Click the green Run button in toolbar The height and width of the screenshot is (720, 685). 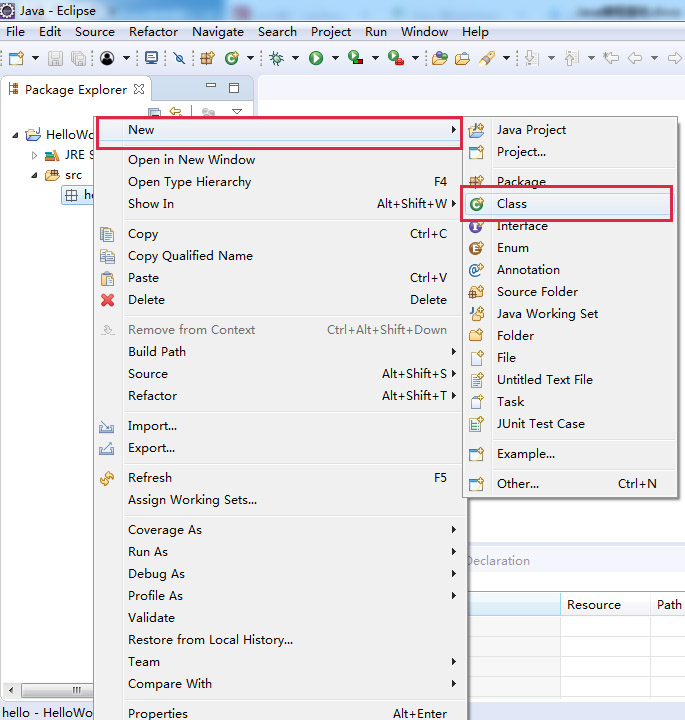point(316,58)
